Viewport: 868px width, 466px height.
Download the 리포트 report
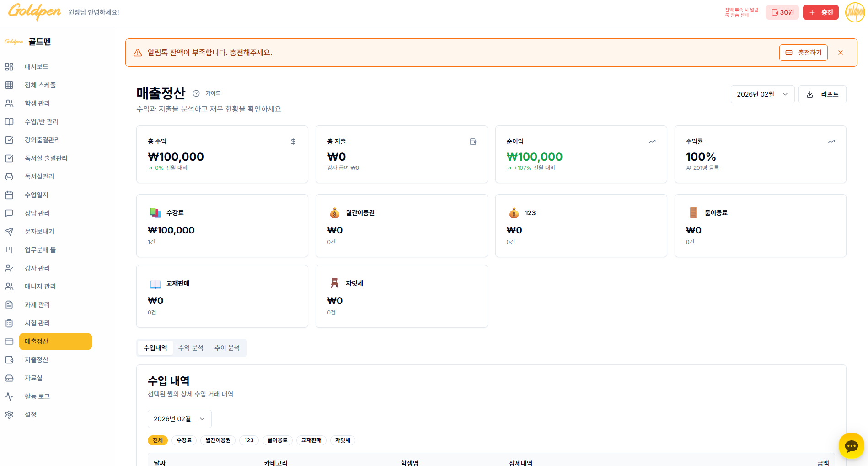[x=822, y=94]
